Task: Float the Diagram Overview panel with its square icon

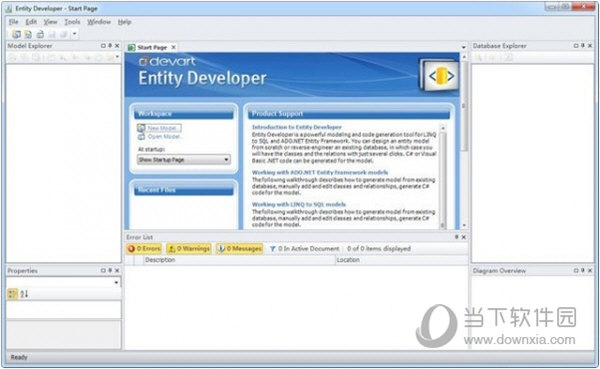Action: coord(576,270)
